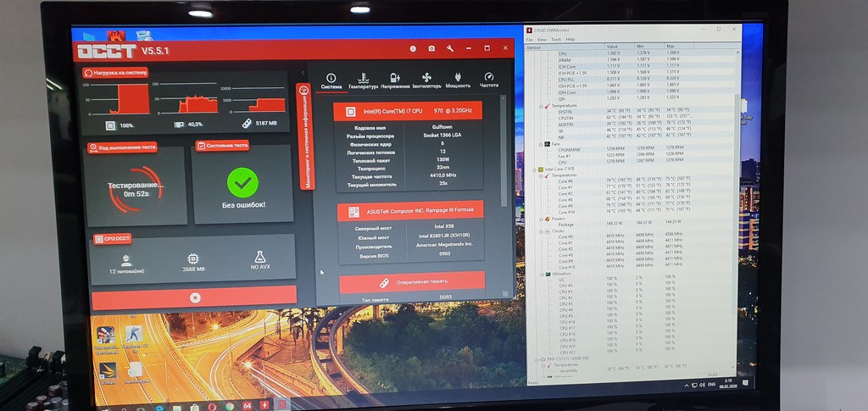Open HWMonitor Help menu

(570, 40)
